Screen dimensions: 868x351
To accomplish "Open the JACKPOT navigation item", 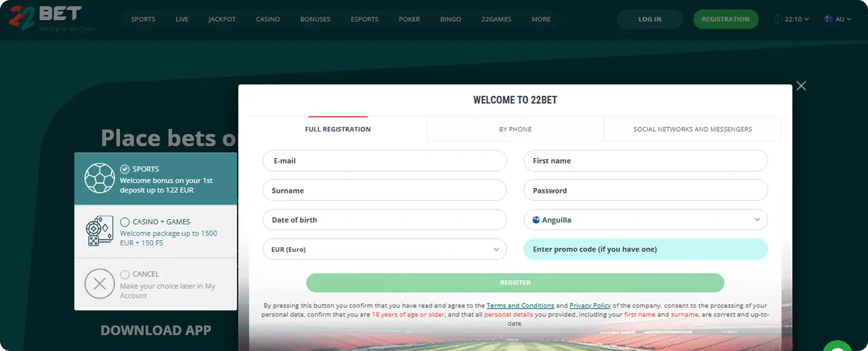I will [222, 19].
